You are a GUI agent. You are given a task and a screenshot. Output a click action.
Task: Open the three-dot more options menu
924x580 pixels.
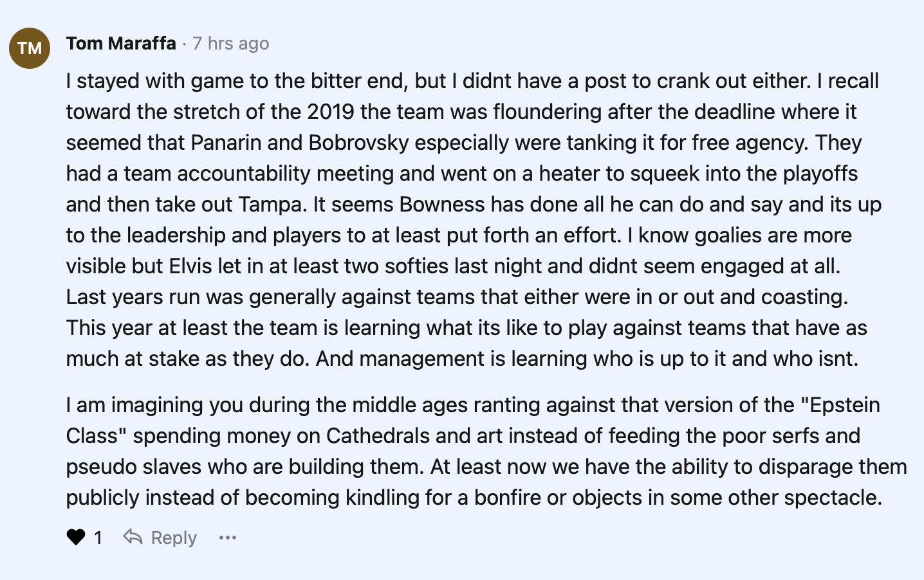228,538
